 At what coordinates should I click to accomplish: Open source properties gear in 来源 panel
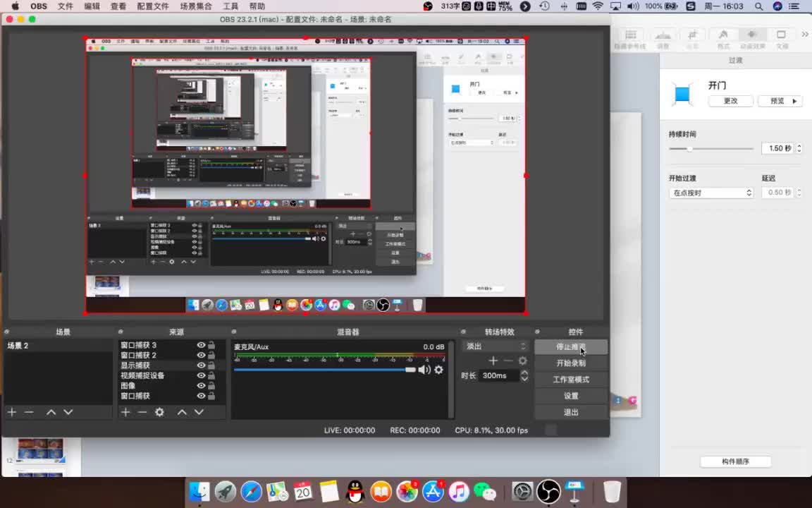click(159, 412)
